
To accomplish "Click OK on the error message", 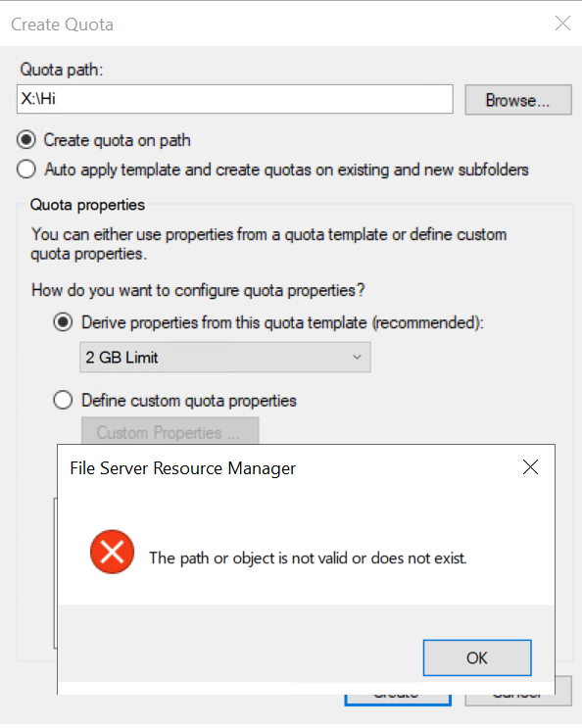I will [x=477, y=657].
